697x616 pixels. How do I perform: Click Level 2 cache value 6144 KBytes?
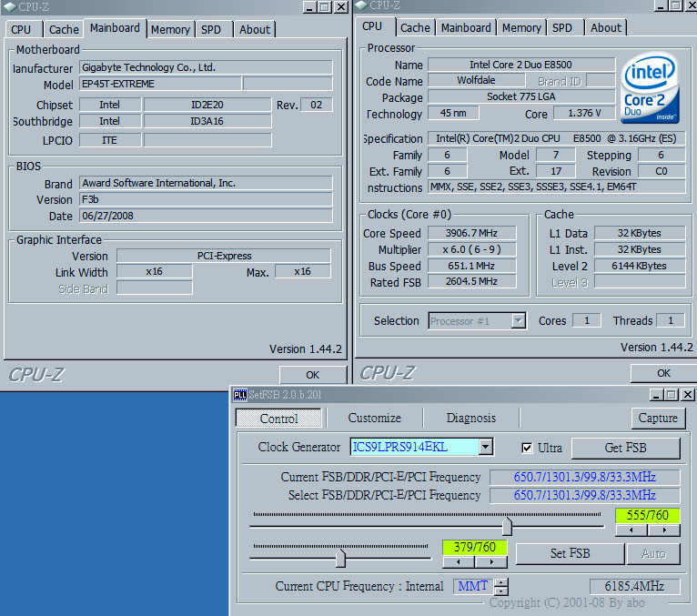coord(639,266)
